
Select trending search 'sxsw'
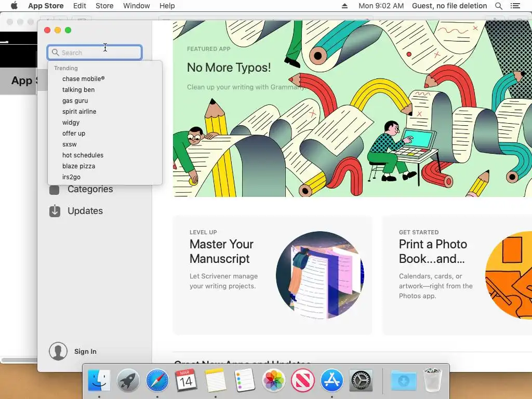pyautogui.click(x=105, y=144)
